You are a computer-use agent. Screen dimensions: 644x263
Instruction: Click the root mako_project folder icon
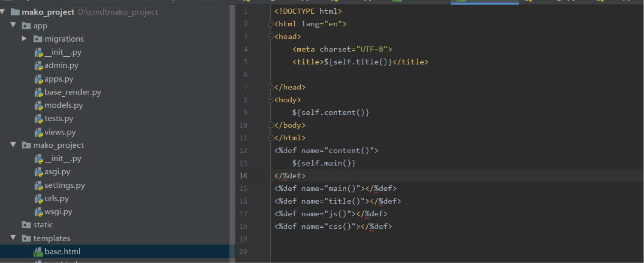[x=15, y=12]
